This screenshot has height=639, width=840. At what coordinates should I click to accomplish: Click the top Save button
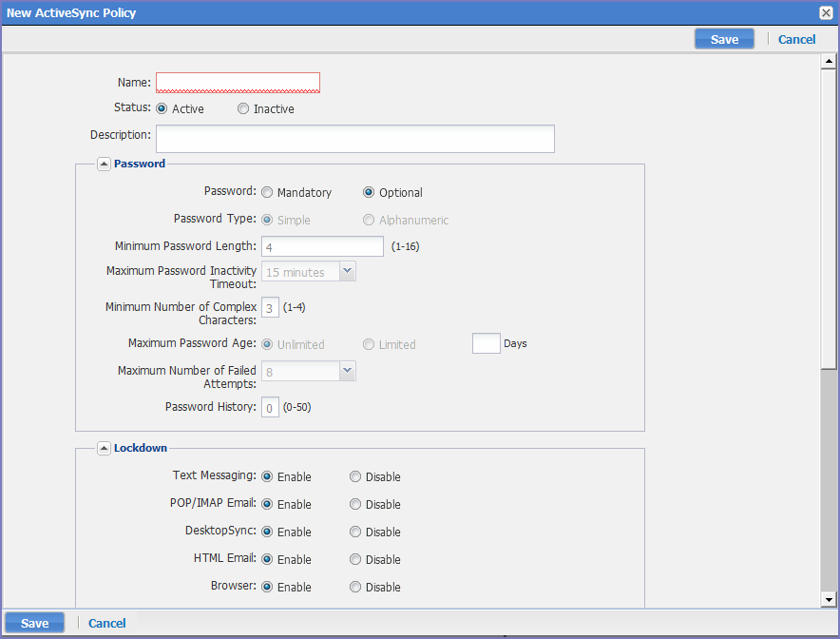(x=724, y=39)
